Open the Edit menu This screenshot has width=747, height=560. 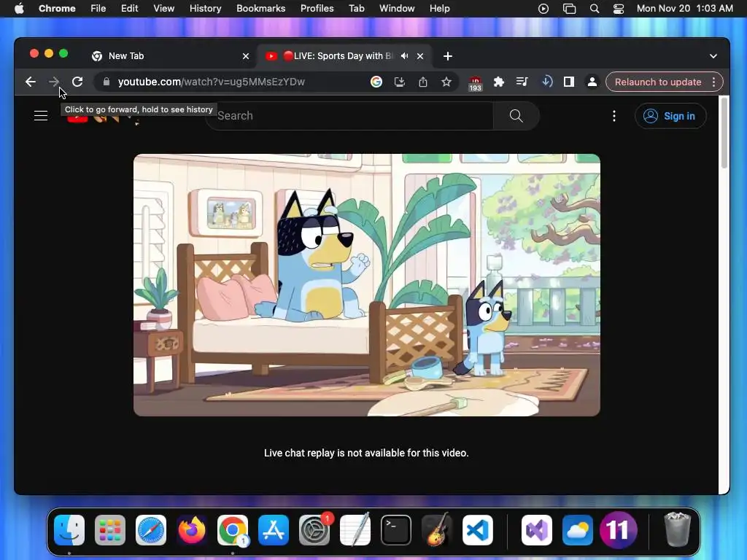point(130,8)
